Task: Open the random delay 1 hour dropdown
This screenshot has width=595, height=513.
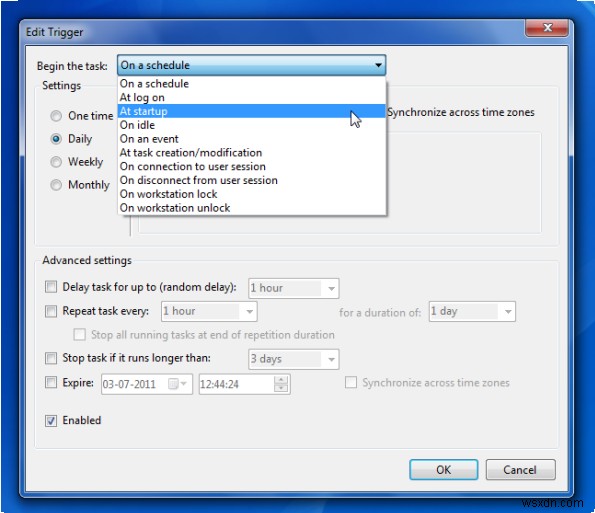Action: tap(294, 288)
